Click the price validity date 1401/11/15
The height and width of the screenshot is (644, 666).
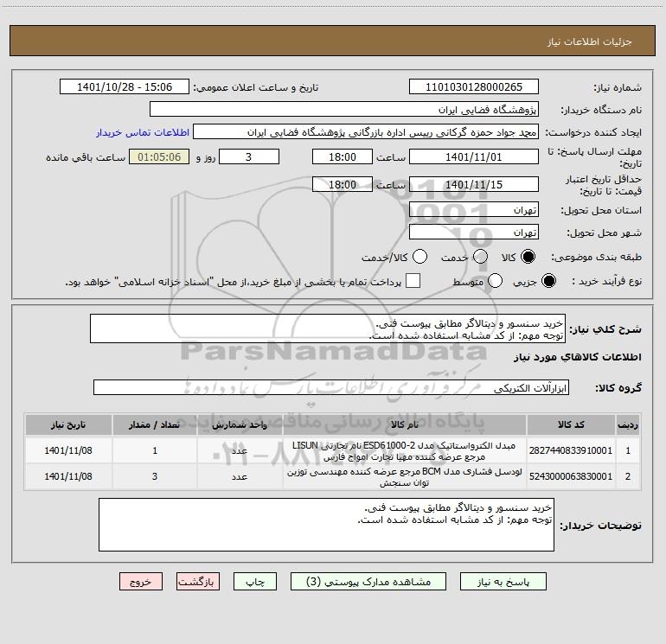[474, 185]
